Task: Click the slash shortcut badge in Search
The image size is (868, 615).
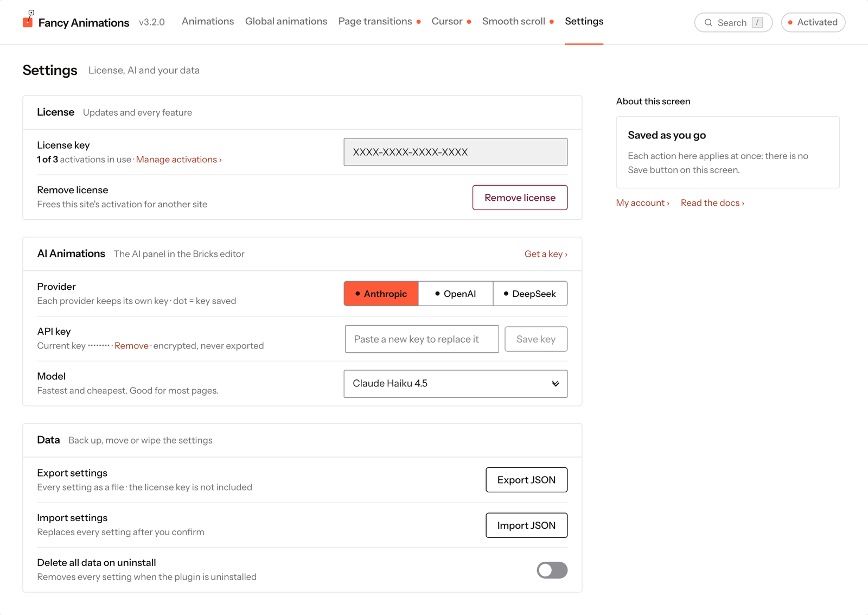Action: point(757,22)
